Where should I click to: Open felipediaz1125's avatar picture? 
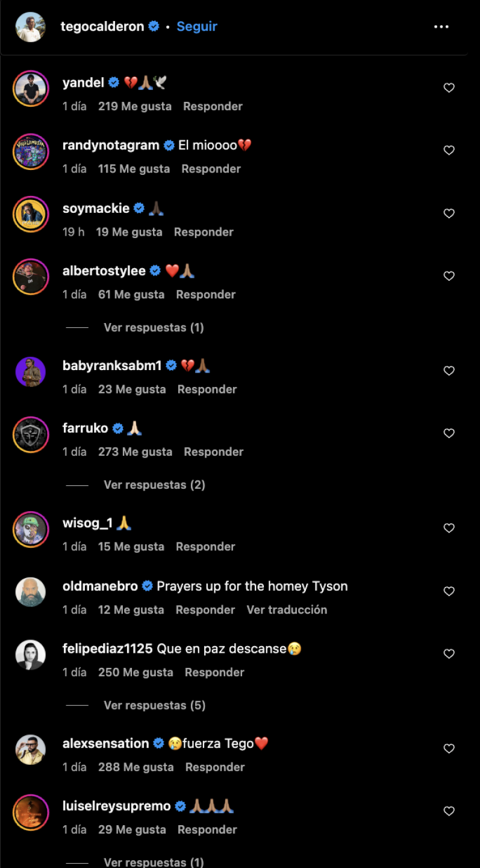31,655
